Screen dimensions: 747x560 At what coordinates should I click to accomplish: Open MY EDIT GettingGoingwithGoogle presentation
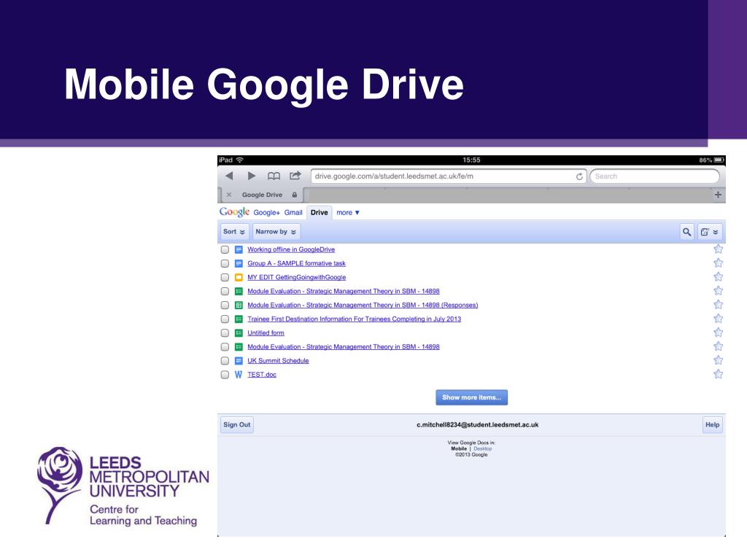pyautogui.click(x=296, y=277)
